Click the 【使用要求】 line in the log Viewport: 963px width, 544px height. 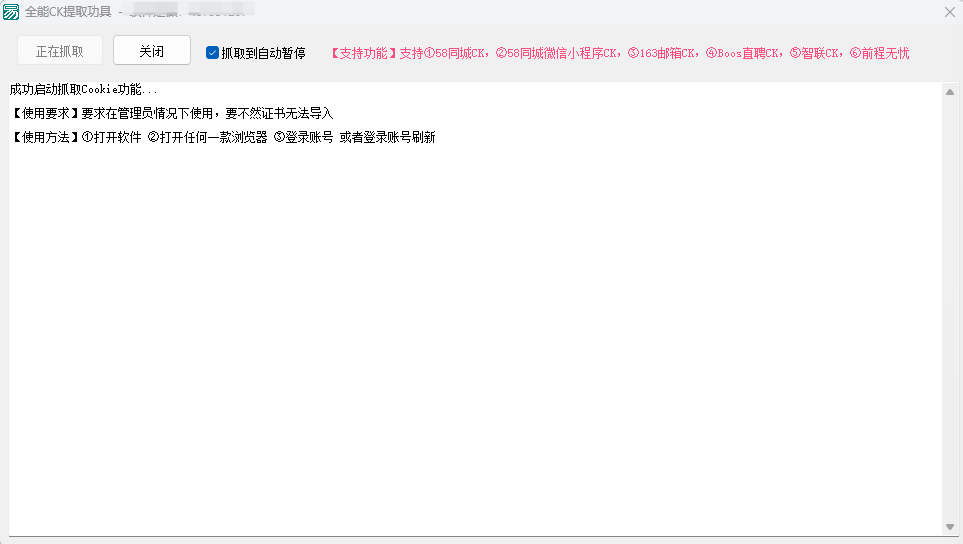tap(171, 113)
